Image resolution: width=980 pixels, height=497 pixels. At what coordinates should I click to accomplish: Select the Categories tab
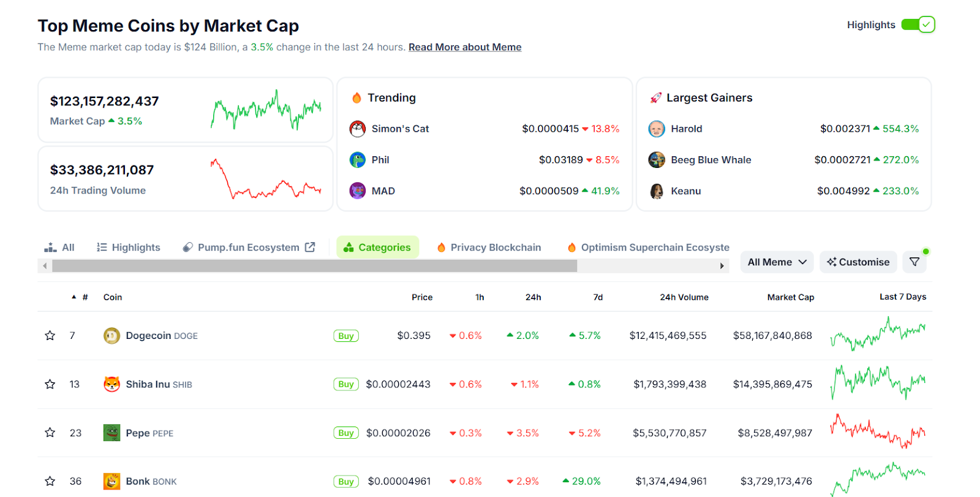377,248
